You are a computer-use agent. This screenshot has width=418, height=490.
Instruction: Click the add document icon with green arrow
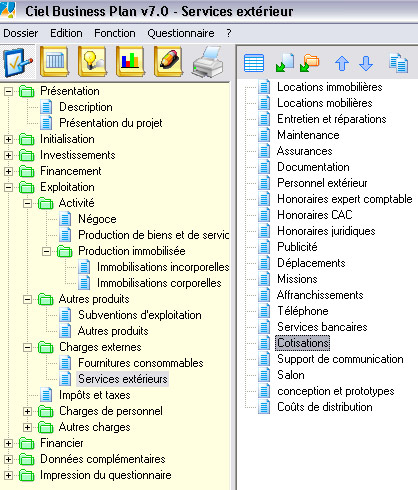285,63
